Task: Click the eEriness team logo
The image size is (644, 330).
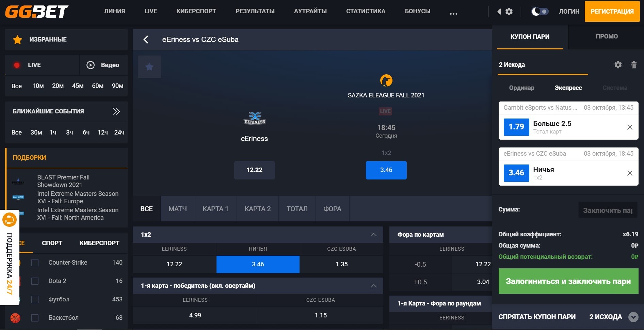Action: (x=254, y=119)
